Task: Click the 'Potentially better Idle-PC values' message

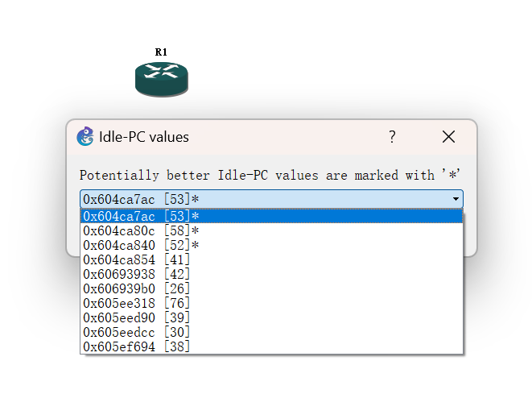Action: [x=270, y=175]
